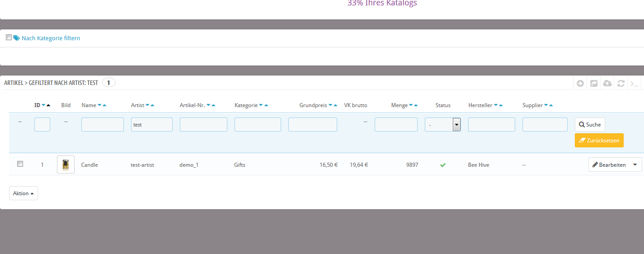644x254 pixels.
Task: Sort Artist column ascending arrow
Action: [x=152, y=105]
